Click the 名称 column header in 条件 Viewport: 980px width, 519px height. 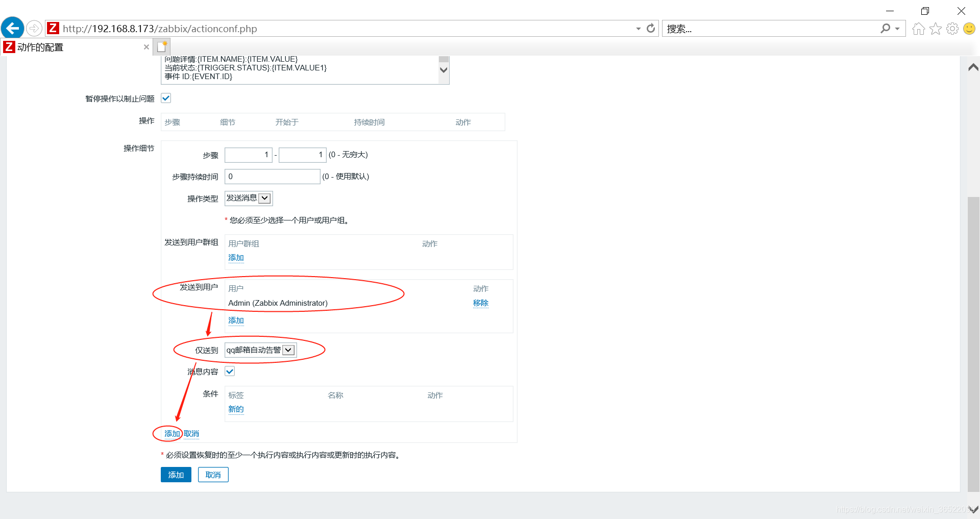pyautogui.click(x=335, y=396)
